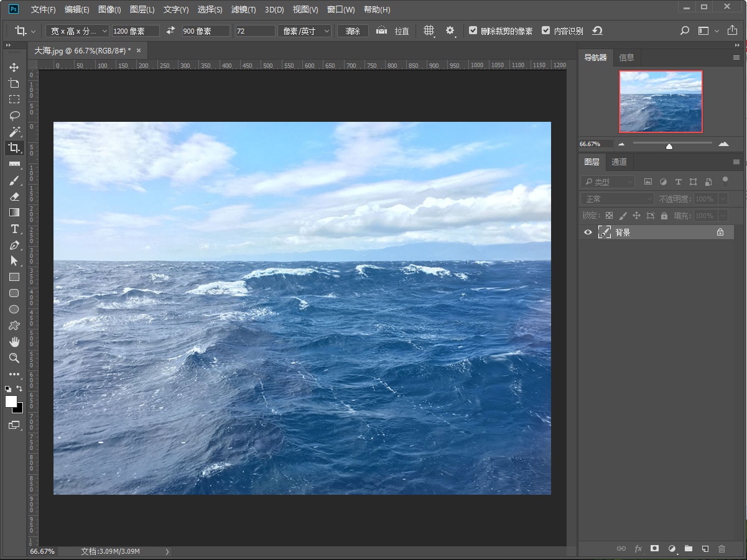Screen dimensions: 747x560
Task: Delete layer with trash icon
Action: 721,549
